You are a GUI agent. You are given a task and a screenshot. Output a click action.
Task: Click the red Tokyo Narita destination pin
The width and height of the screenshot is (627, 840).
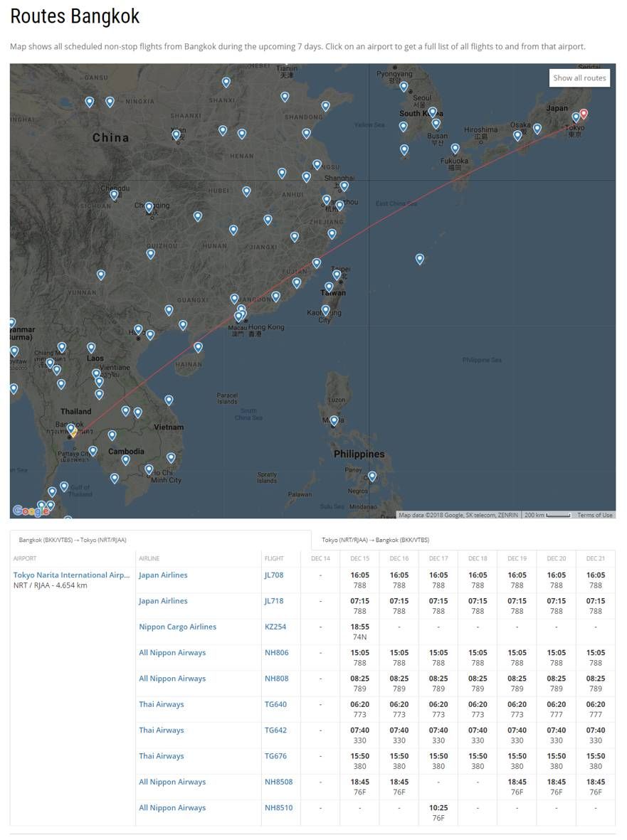pos(584,114)
